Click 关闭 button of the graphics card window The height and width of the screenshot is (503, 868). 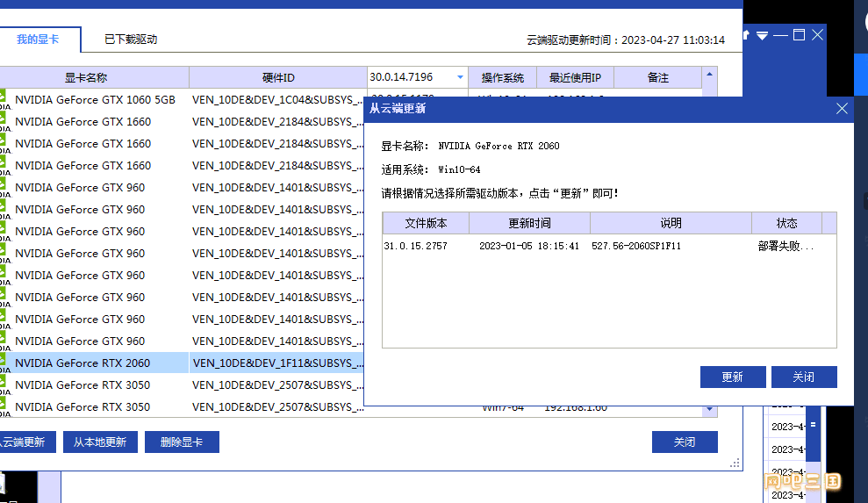click(685, 442)
